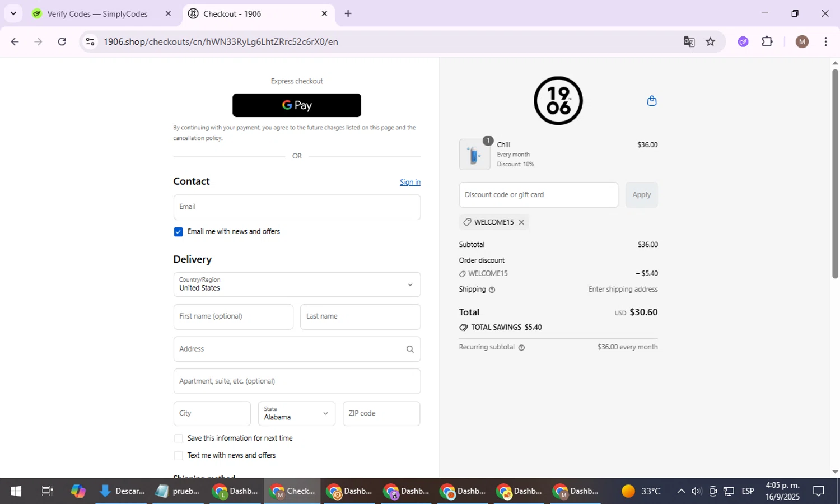The height and width of the screenshot is (504, 840).
Task: Open the Recurring subtotal help icon
Action: click(521, 348)
